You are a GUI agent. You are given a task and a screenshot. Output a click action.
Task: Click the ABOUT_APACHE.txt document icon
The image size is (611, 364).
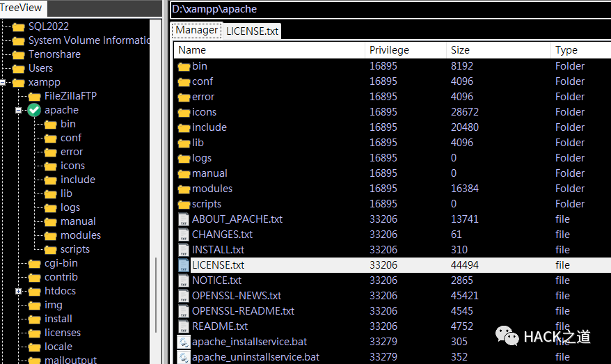(x=184, y=219)
